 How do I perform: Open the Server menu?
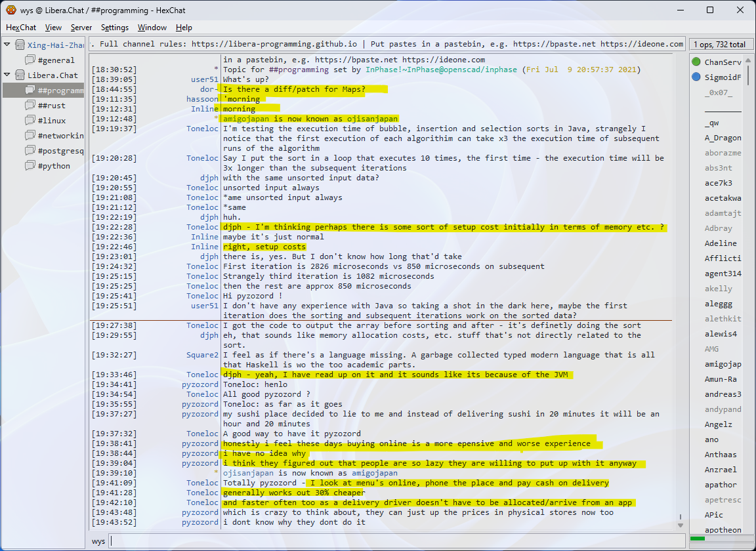81,28
